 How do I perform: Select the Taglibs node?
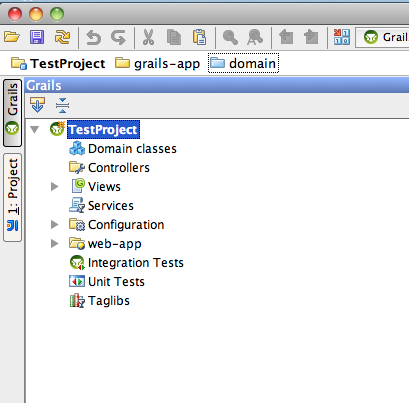click(109, 301)
